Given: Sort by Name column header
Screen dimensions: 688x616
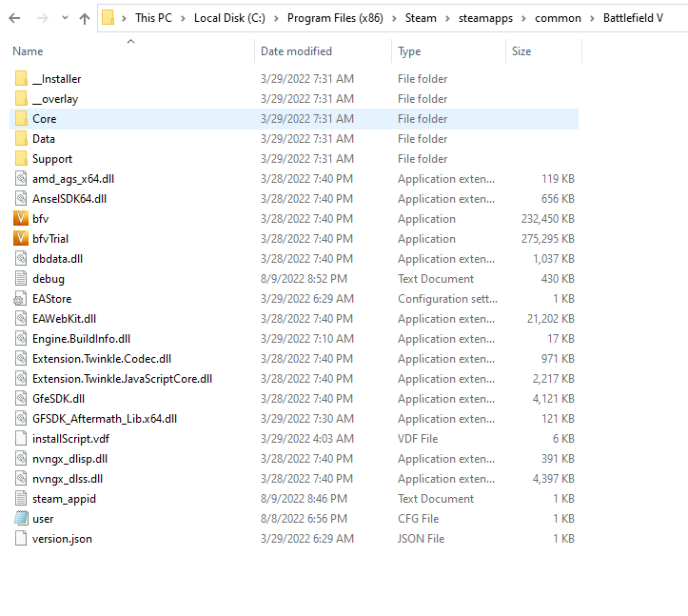Looking at the screenshot, I should pos(28,51).
